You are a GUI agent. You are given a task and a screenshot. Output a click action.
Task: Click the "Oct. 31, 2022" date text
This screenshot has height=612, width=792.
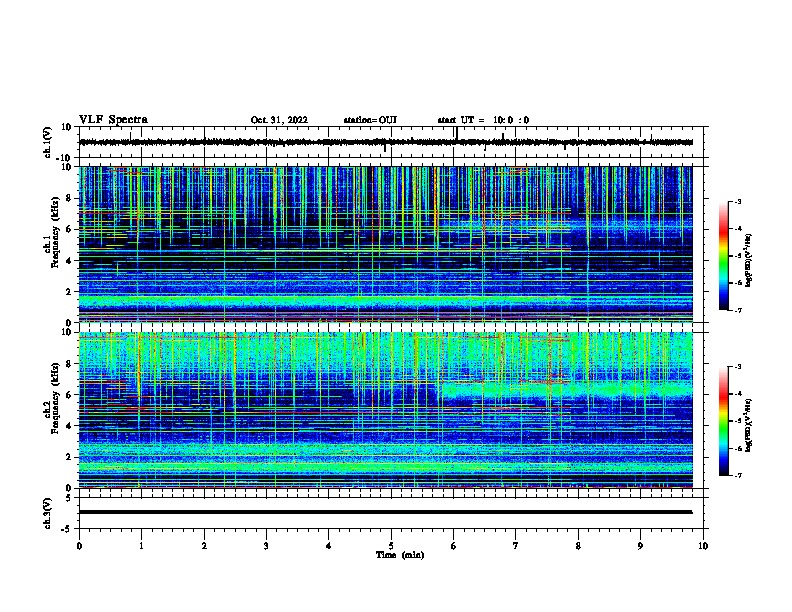coord(279,120)
